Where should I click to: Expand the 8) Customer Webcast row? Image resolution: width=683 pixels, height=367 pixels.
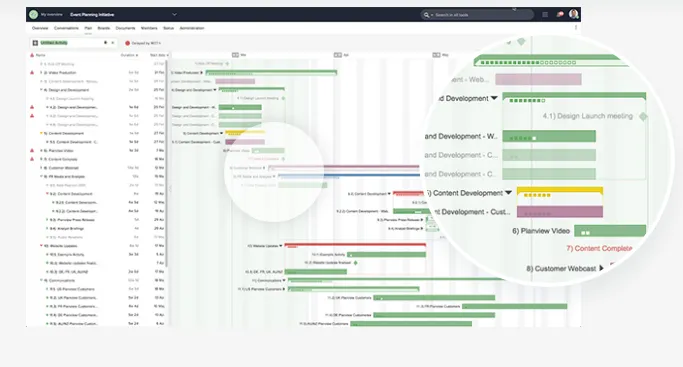(x=41, y=168)
